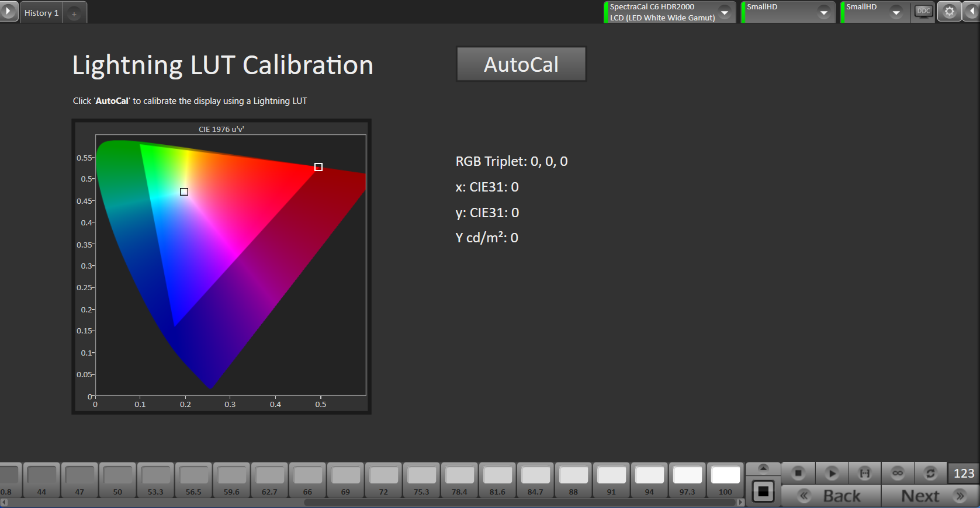980x508 pixels.
Task: Select the 56.5 grayscale level patch
Action: coord(193,480)
